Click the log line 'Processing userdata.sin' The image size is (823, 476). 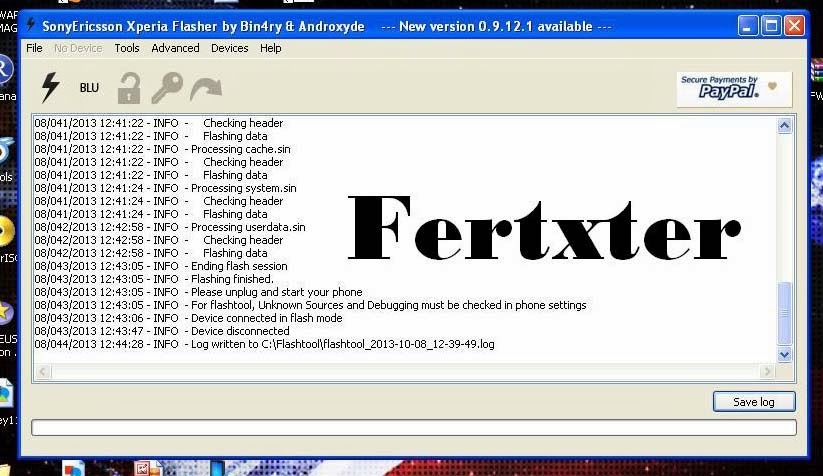click(x=170, y=227)
